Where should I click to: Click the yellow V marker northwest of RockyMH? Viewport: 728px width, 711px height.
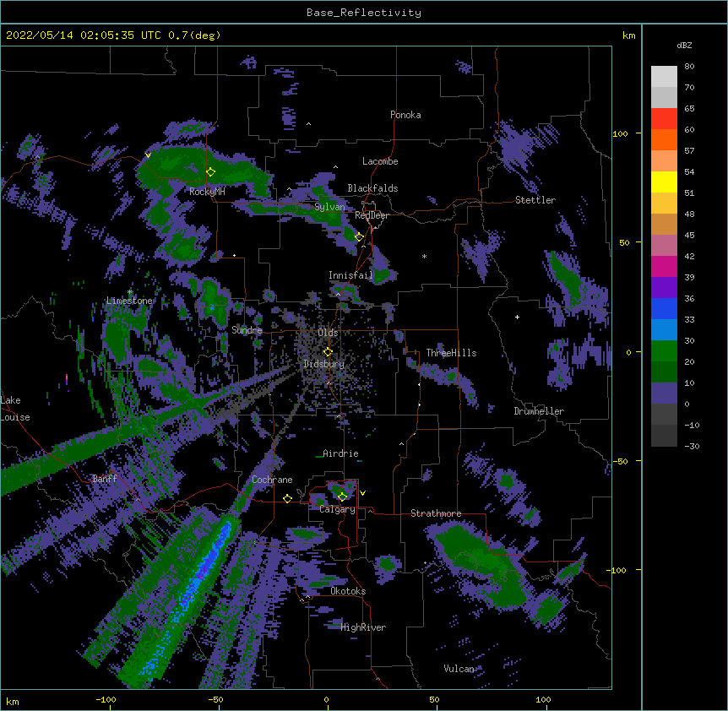point(148,155)
